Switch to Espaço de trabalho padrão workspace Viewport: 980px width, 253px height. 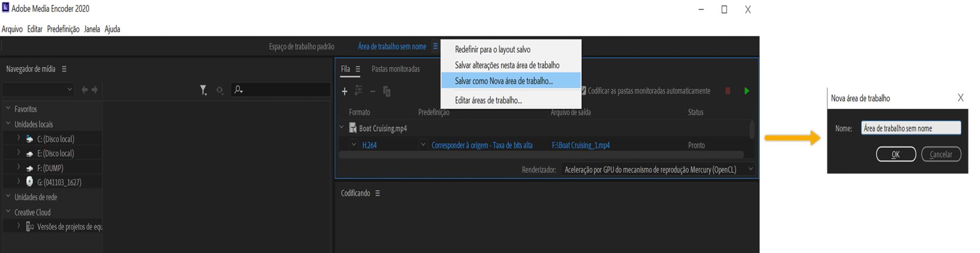tap(302, 46)
